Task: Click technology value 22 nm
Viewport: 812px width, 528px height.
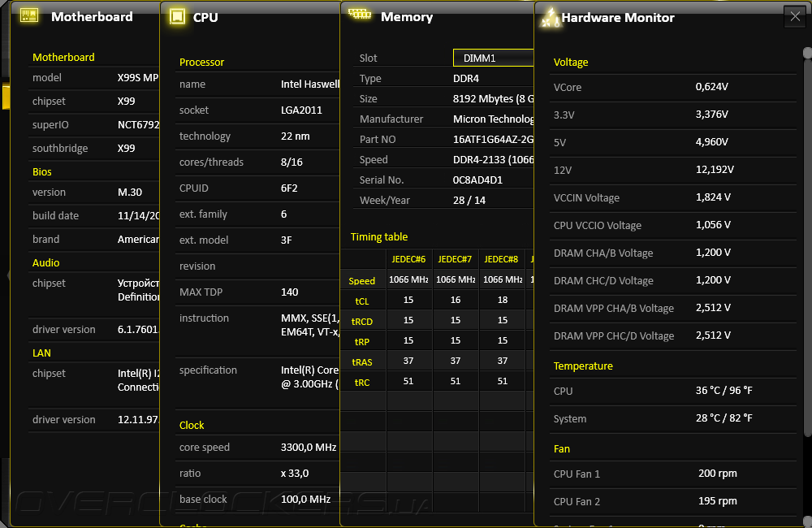Action: 296,136
